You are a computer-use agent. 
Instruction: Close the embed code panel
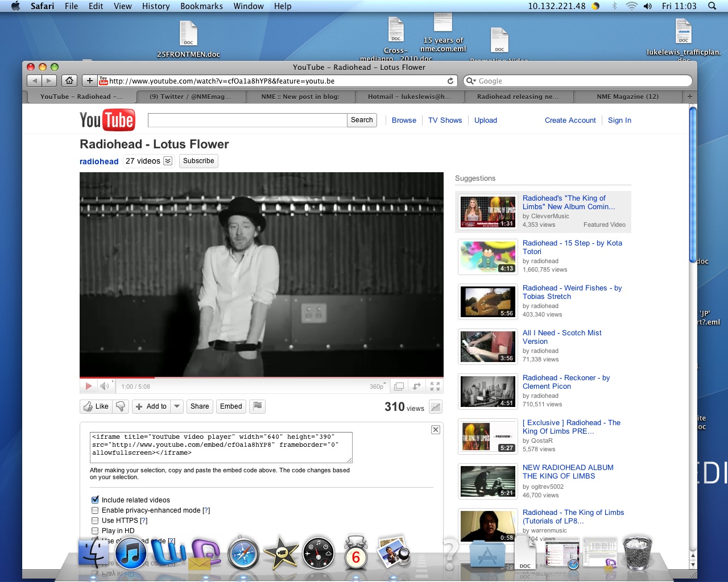(435, 430)
